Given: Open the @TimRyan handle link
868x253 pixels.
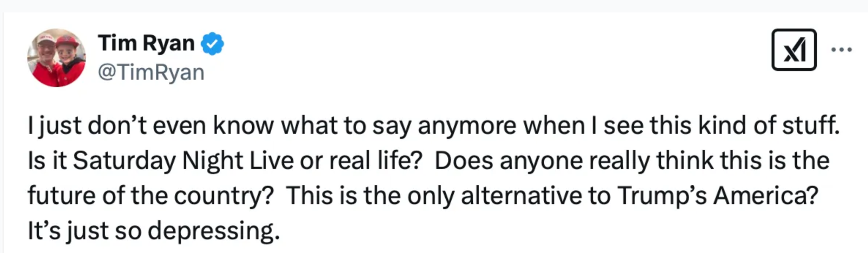Looking at the screenshot, I should [151, 72].
